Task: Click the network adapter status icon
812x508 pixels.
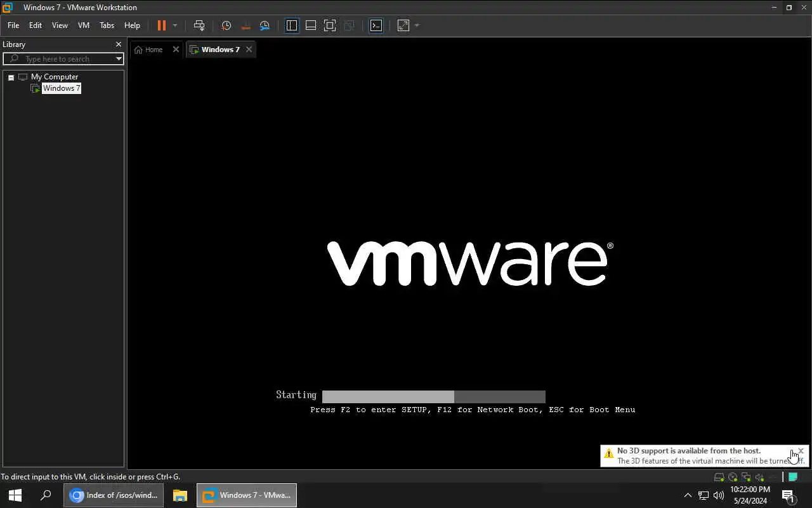Action: click(746, 477)
